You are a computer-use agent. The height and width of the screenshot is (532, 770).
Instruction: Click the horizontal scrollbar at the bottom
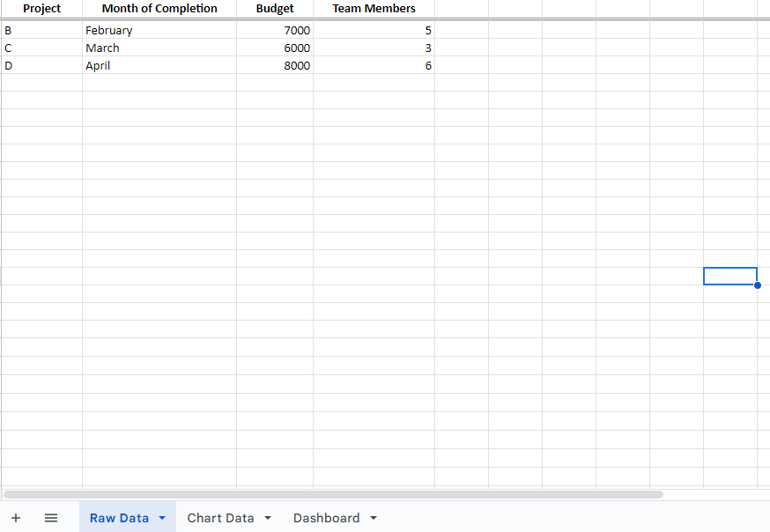tap(333, 494)
